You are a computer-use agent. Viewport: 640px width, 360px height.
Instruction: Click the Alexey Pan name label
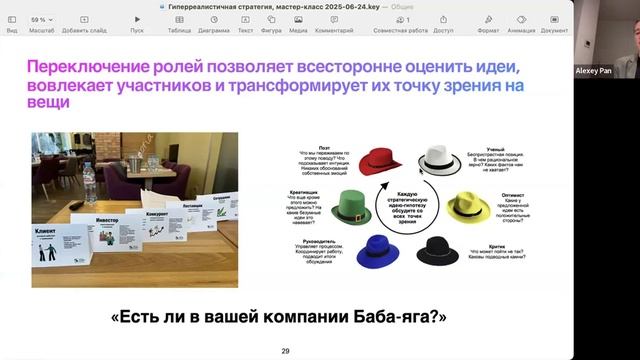tap(593, 71)
